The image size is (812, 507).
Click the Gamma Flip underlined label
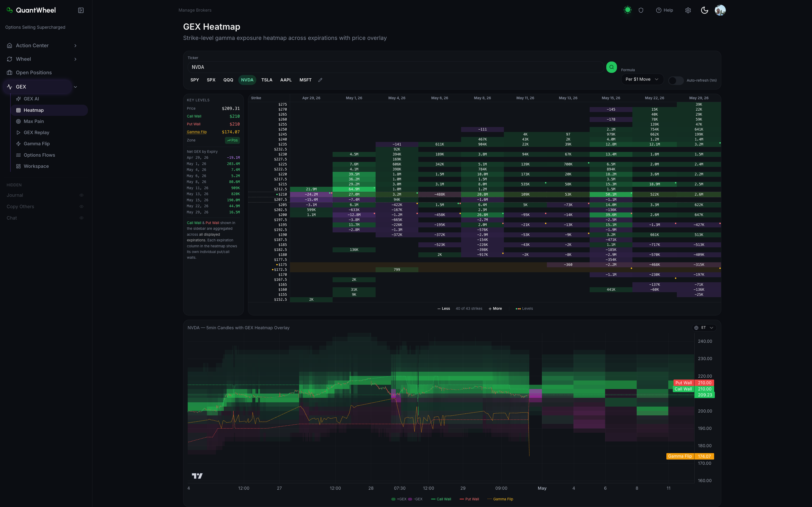tap(197, 132)
